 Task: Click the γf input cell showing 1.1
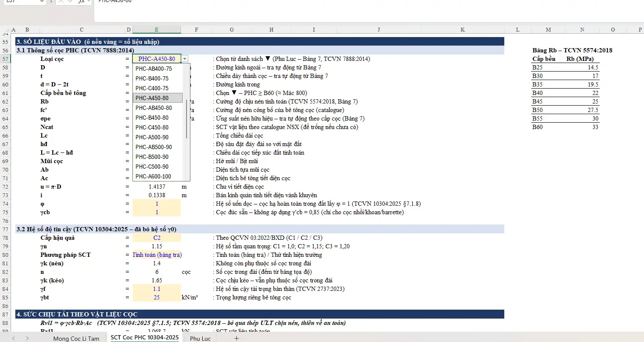click(x=157, y=289)
